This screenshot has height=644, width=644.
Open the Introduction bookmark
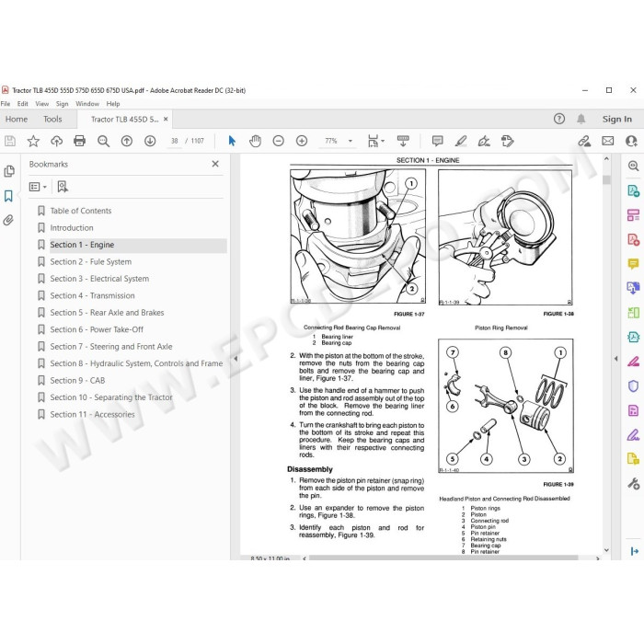click(x=72, y=227)
